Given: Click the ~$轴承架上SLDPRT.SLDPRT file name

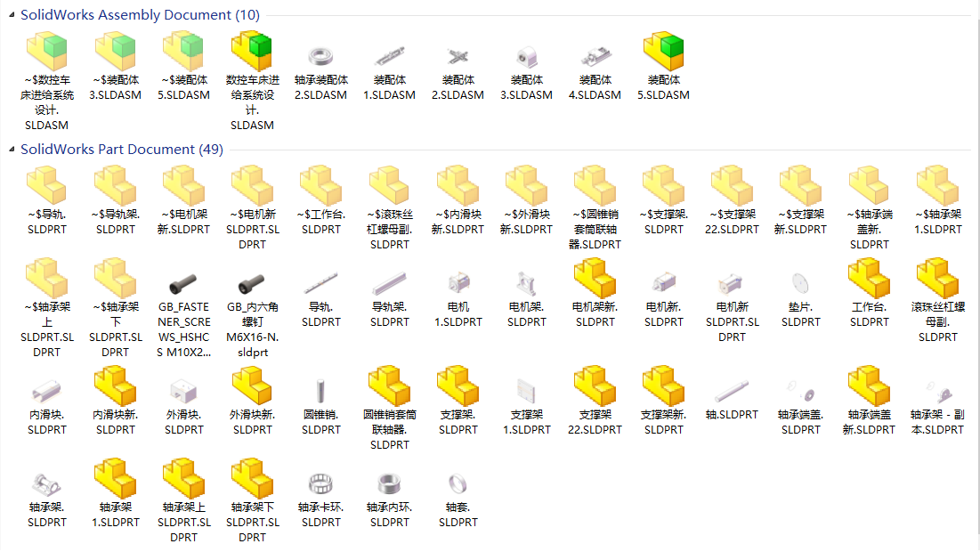Looking at the screenshot, I should tap(47, 329).
